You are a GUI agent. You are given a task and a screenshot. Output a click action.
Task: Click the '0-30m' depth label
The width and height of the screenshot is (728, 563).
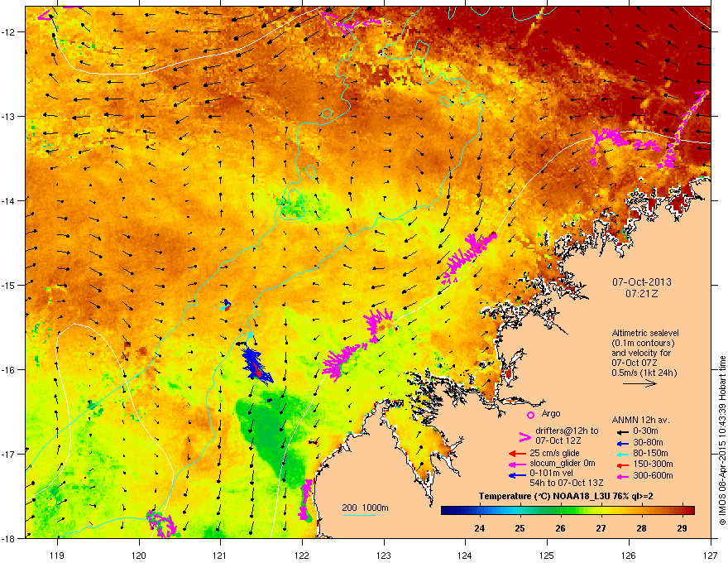pyautogui.click(x=645, y=431)
